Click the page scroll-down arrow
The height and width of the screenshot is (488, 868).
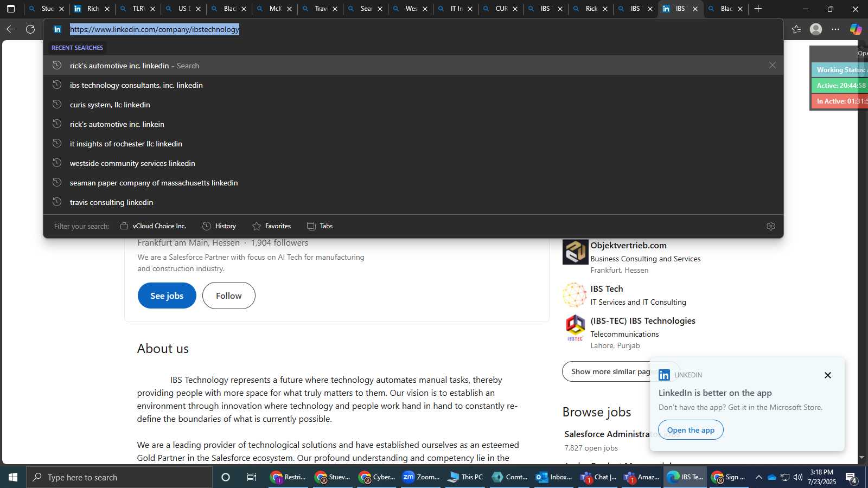coord(861,458)
